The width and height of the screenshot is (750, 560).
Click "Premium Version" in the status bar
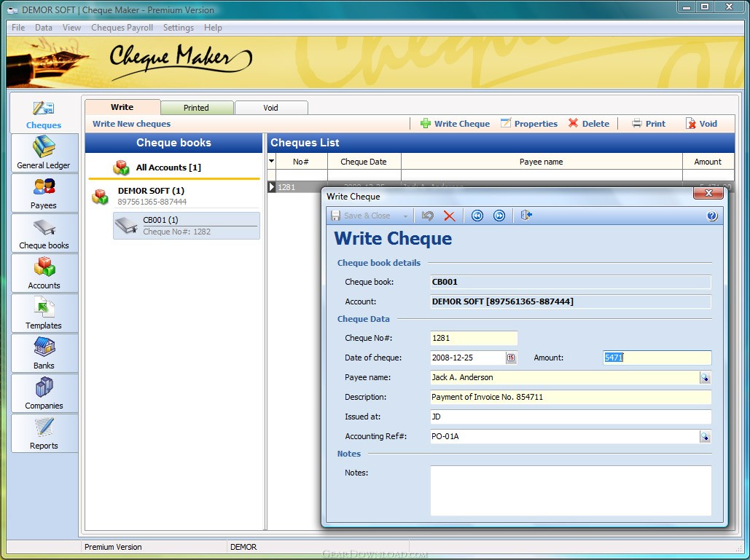113,547
